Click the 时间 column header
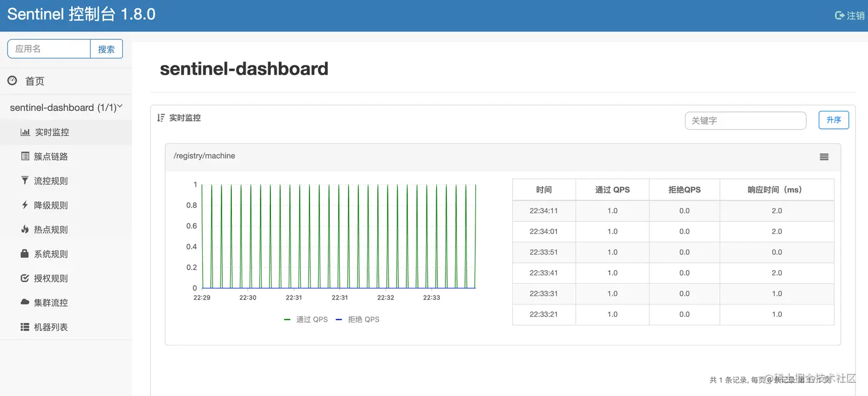This screenshot has height=396, width=868. point(544,190)
